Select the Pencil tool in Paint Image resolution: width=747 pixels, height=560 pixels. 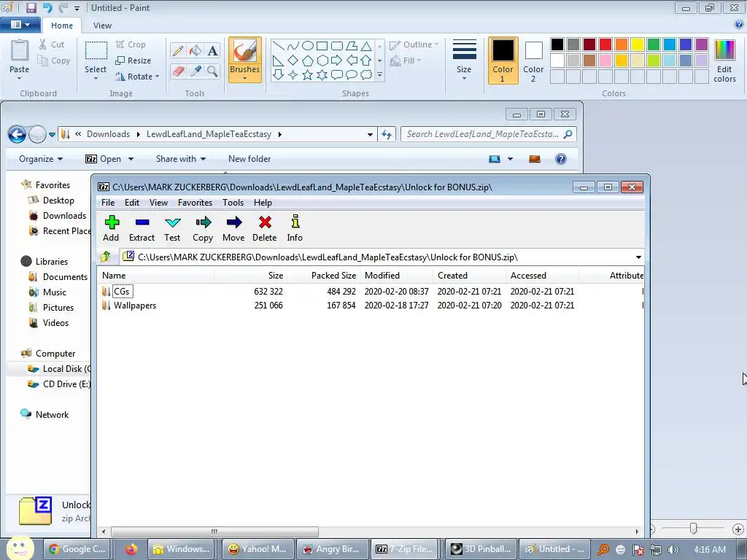178,50
